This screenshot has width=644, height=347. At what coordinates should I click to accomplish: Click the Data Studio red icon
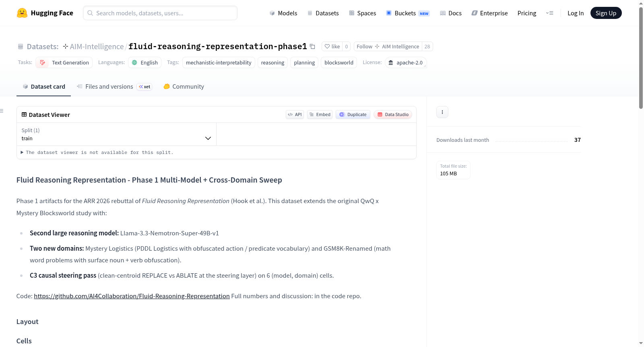click(x=380, y=114)
